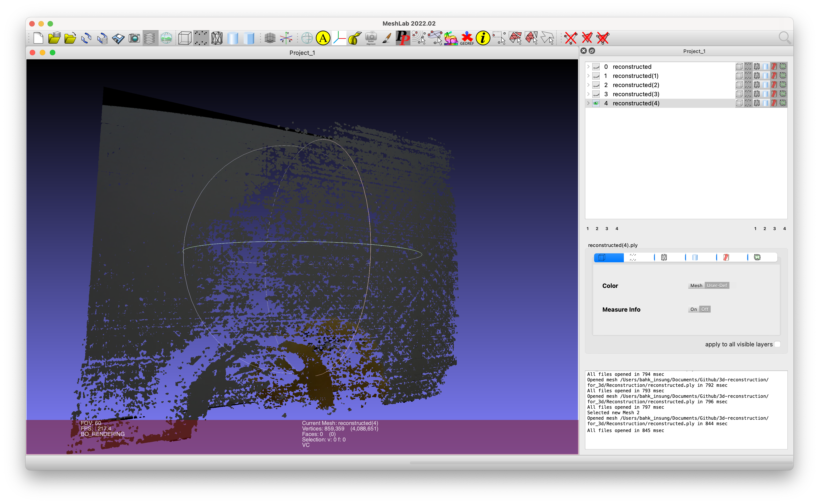Open the layer dialog toggle icon
This screenshot has width=819, height=504.
pos(150,38)
